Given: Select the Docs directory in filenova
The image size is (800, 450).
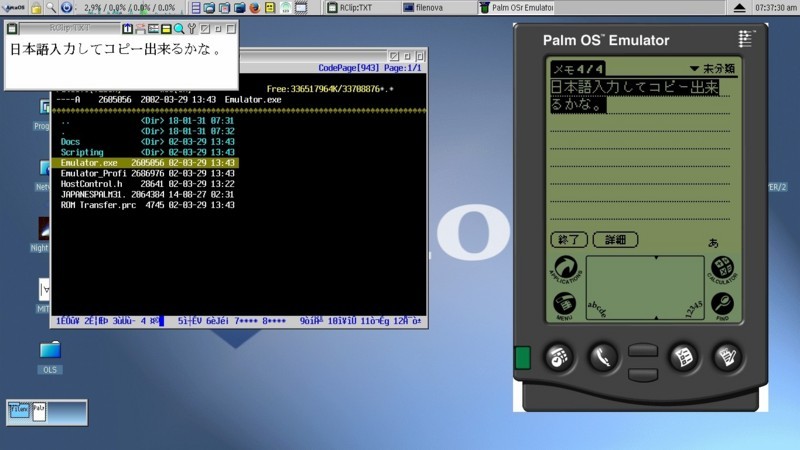Looking at the screenshot, I should 147,142.
